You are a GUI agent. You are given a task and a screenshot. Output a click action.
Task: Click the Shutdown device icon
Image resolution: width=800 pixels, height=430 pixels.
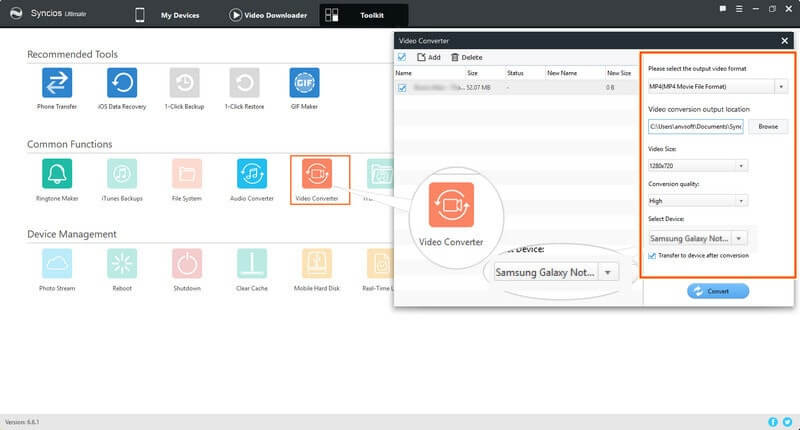click(x=187, y=263)
